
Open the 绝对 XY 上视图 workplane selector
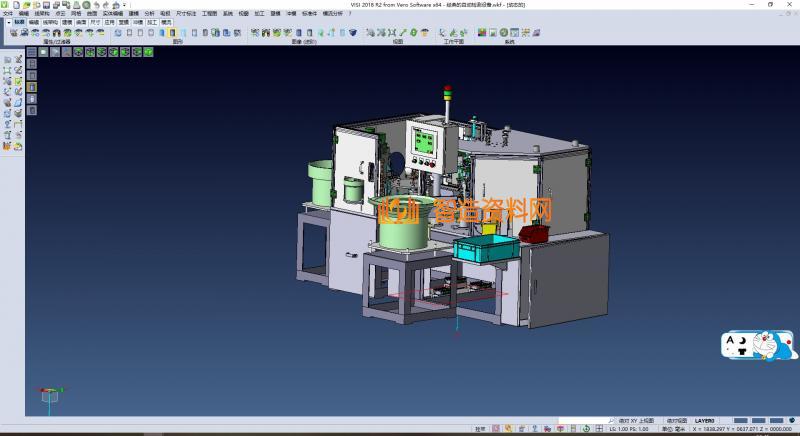pyautogui.click(x=635, y=420)
